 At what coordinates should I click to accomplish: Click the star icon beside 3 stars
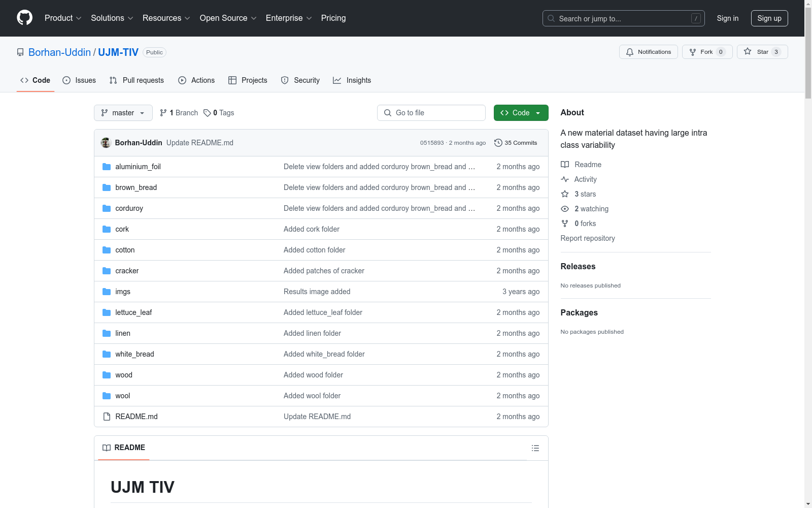(x=565, y=194)
